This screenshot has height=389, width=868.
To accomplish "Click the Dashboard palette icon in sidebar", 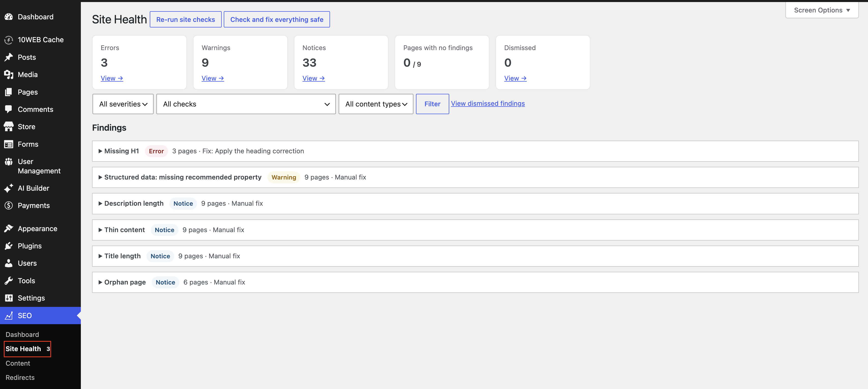I will tap(9, 17).
